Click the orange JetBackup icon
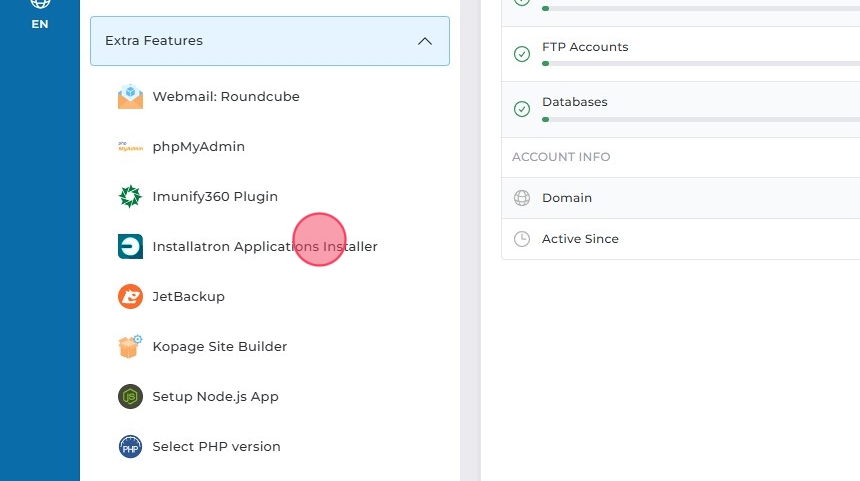The width and height of the screenshot is (860, 481). click(x=130, y=297)
